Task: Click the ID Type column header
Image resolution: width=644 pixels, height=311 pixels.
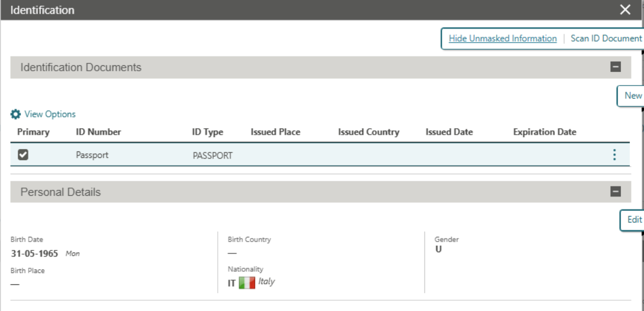Action: (207, 132)
